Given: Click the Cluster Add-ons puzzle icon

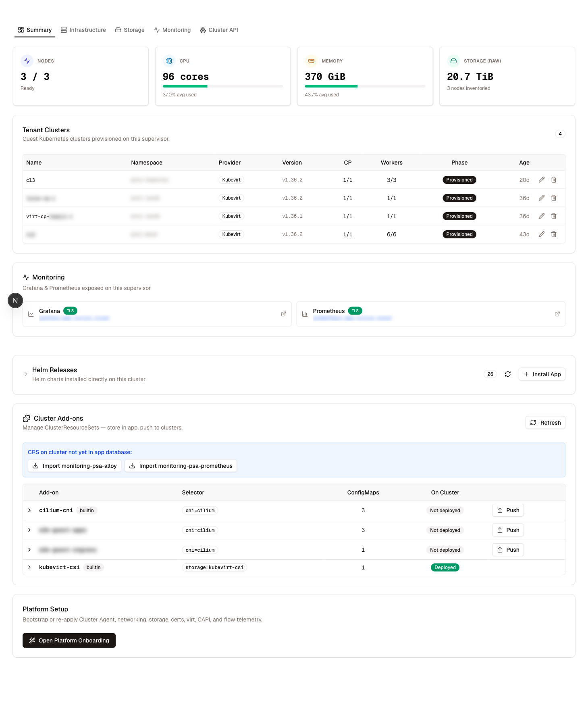Looking at the screenshot, I should point(27,418).
